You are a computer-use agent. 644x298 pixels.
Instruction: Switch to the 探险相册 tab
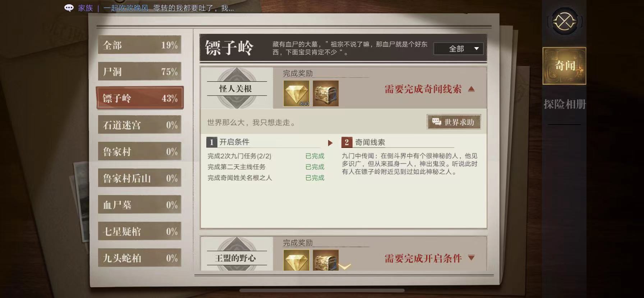tap(565, 104)
